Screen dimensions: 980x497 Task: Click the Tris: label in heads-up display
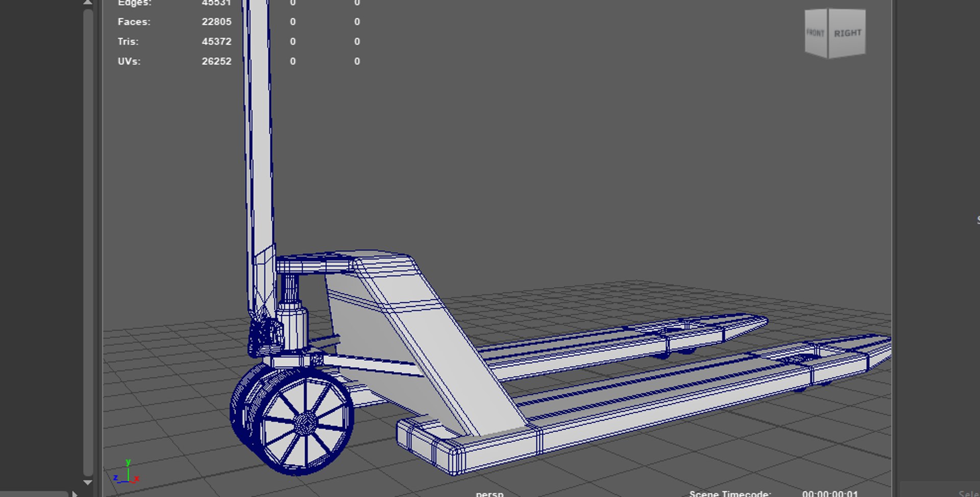(x=128, y=41)
